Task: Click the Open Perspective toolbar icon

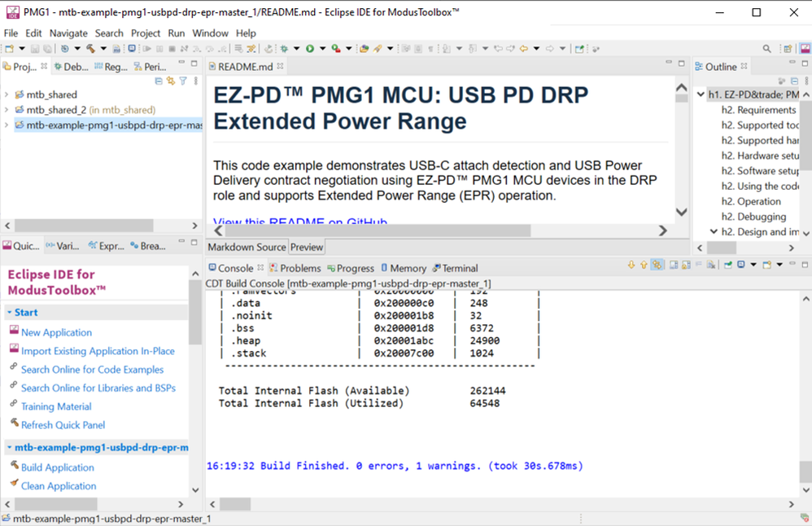Action: click(788, 49)
